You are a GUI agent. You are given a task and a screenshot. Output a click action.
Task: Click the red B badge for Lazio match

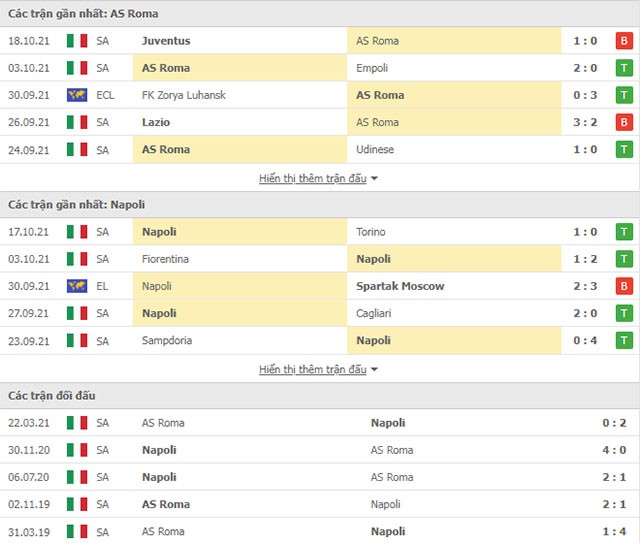624,122
